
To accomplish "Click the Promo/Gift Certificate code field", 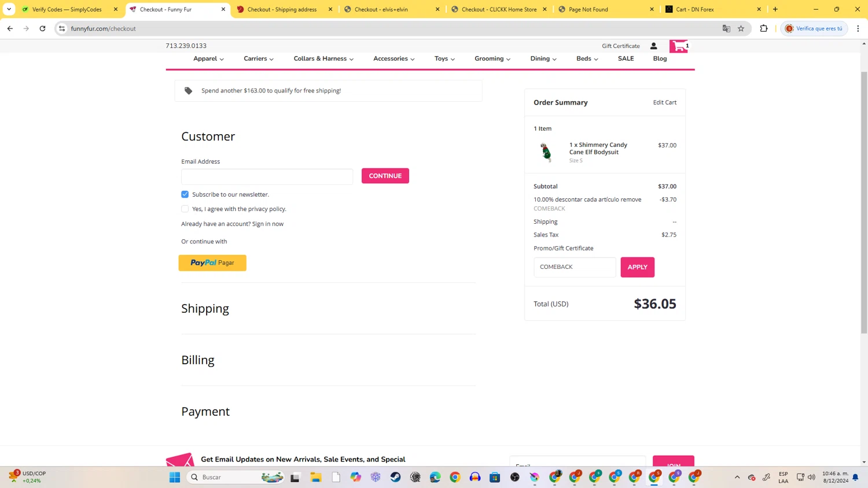I will (575, 267).
